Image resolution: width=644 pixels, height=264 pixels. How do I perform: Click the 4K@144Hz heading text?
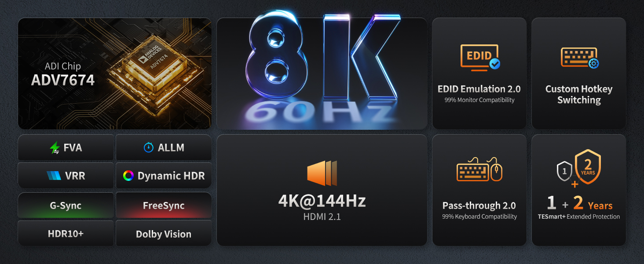322,201
